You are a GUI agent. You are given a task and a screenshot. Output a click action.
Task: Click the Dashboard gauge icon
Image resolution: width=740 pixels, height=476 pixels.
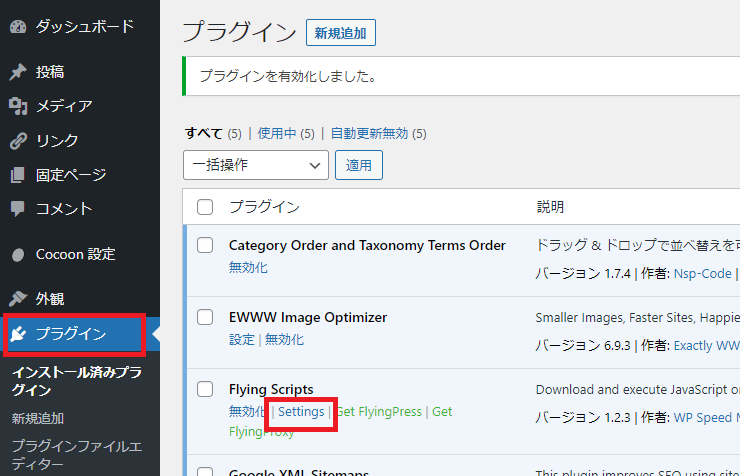(x=18, y=27)
